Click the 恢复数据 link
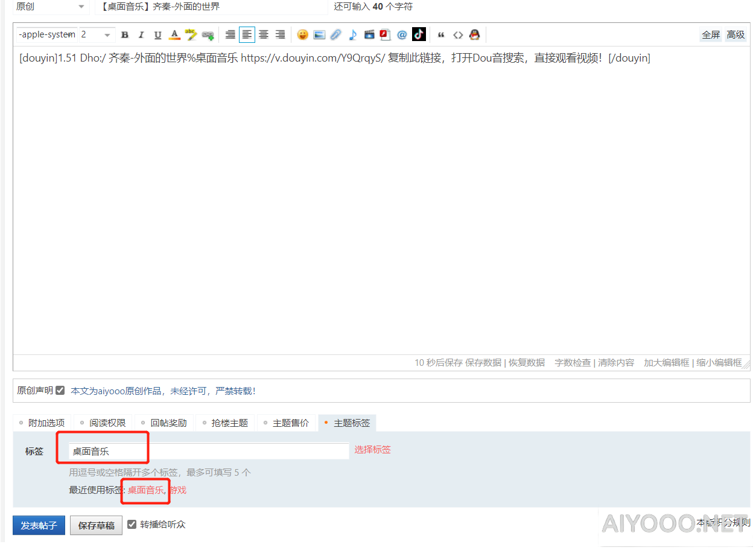The width and height of the screenshot is (756, 550). pos(527,363)
